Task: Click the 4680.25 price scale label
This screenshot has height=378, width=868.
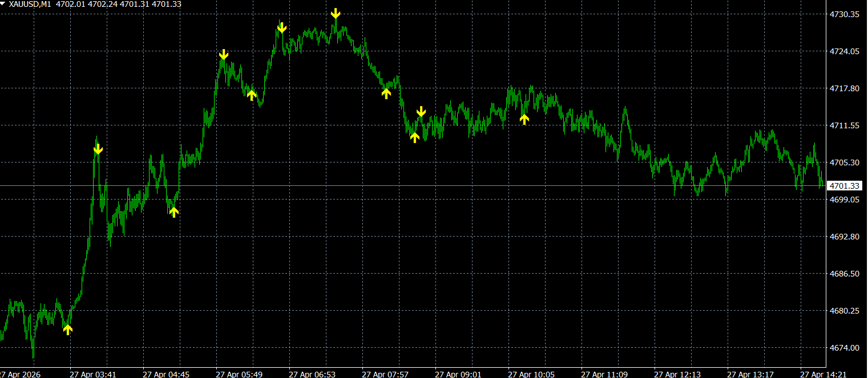Action: point(844,311)
